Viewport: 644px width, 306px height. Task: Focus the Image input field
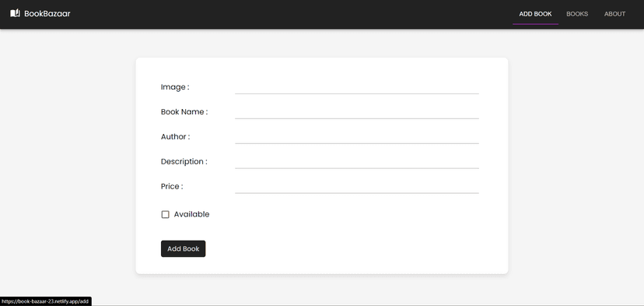tap(357, 87)
